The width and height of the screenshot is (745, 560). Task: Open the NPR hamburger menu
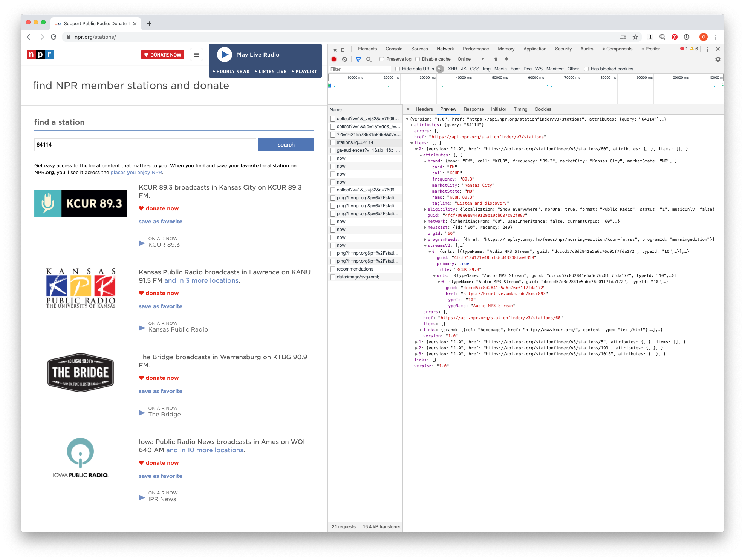pyautogui.click(x=196, y=55)
